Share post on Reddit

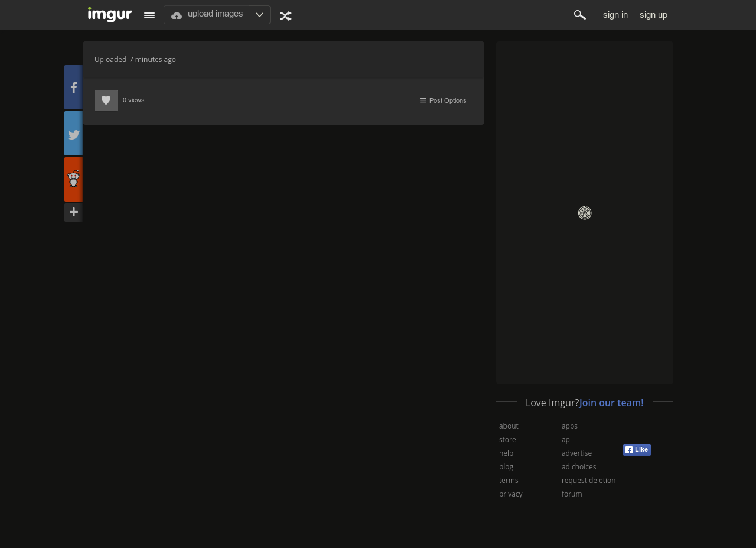tap(73, 180)
